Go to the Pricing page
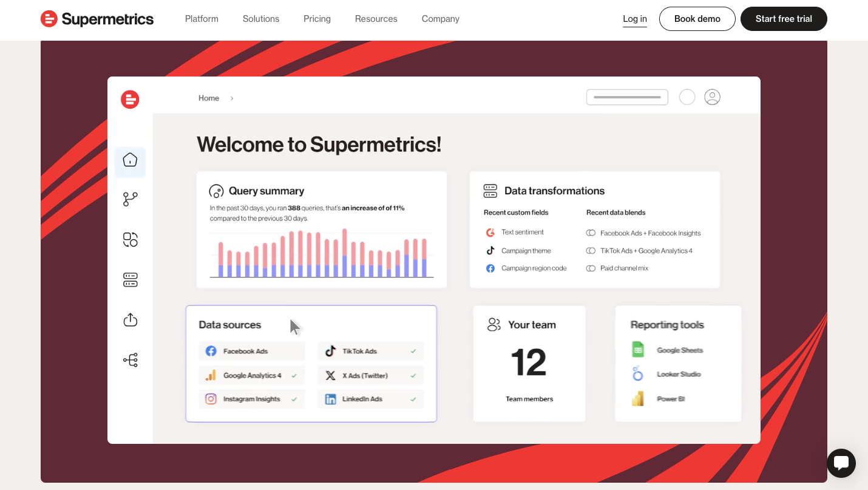868x490 pixels. (317, 19)
